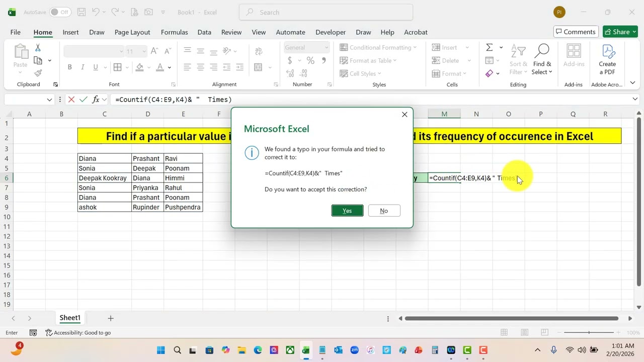Open the font name combo box

(94, 51)
